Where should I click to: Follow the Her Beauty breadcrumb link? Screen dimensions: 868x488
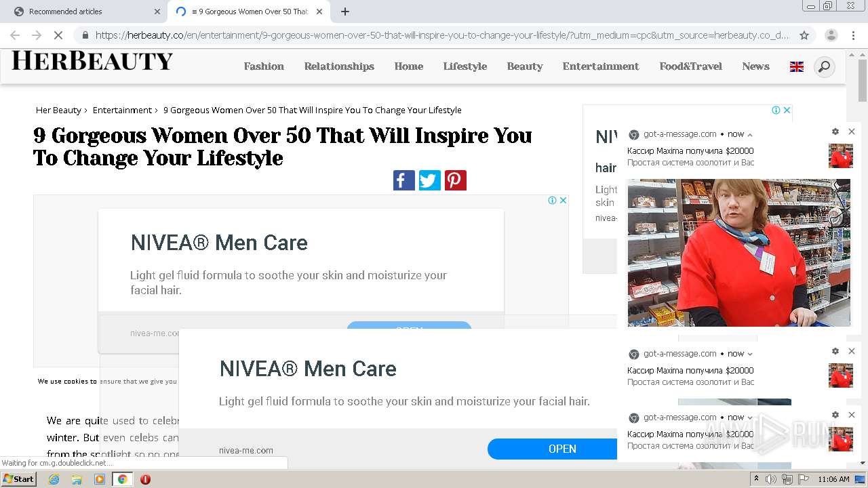[x=58, y=110]
